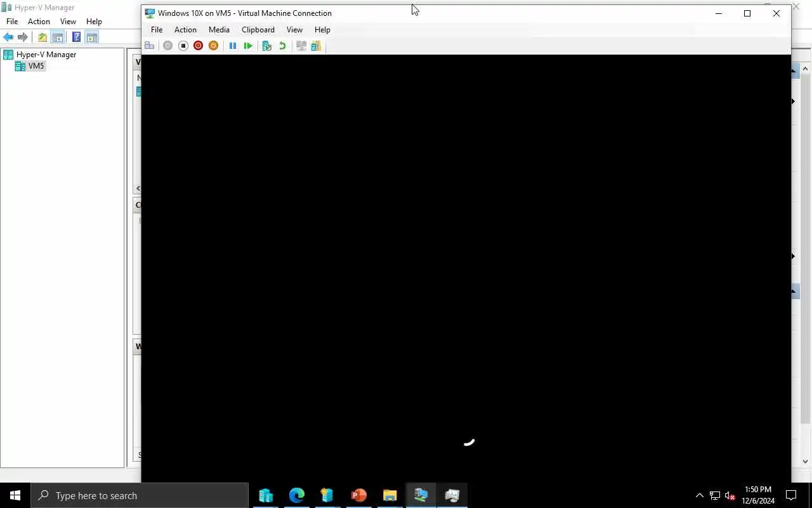The image size is (812, 508).
Task: Open Hyper-V Manager's File menu
Action: [x=12, y=22]
